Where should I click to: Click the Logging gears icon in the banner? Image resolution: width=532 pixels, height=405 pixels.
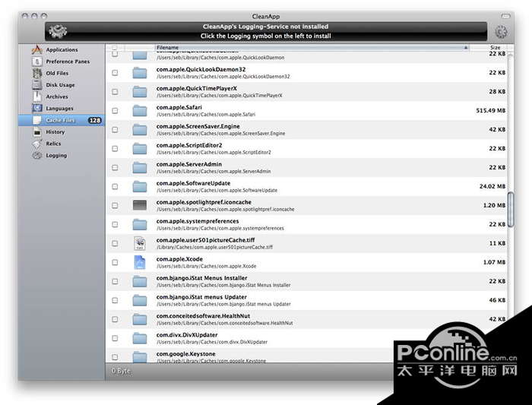click(58, 32)
